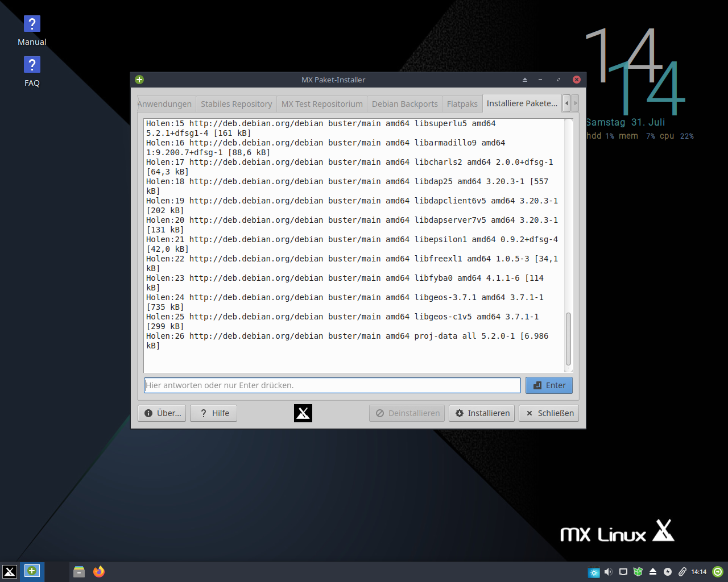This screenshot has height=582, width=728.
Task: Click the clipboard paperclip tray icon
Action: click(x=682, y=572)
